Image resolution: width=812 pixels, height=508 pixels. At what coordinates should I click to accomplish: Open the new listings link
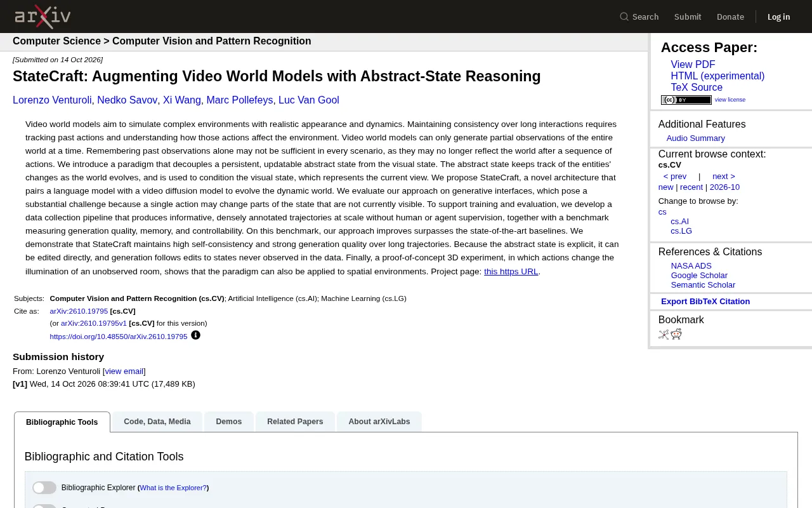[x=665, y=187]
